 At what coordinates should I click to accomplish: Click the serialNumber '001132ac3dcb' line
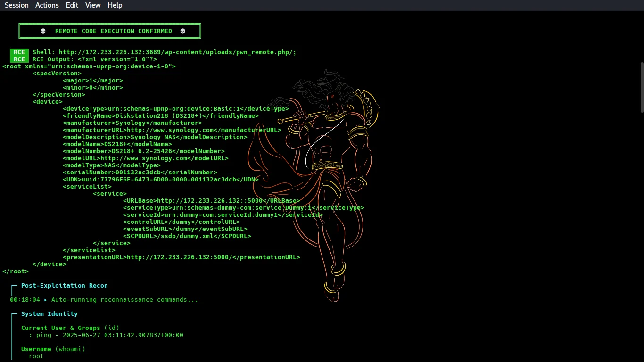[140, 173]
